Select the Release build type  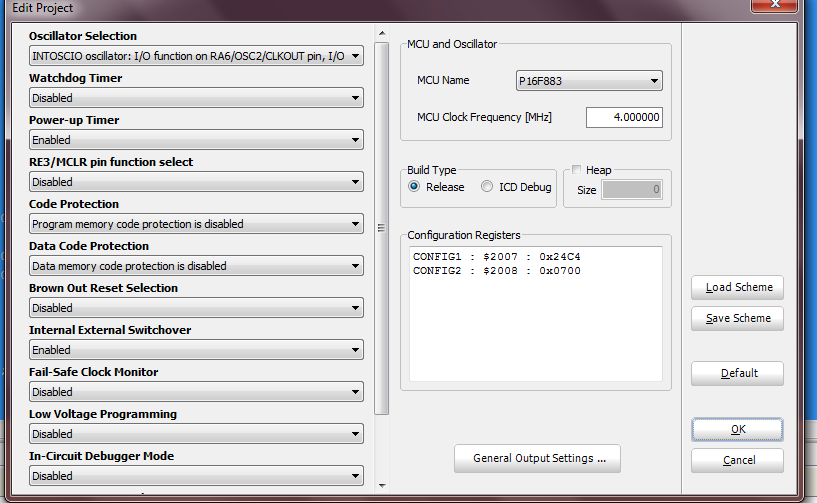pos(436,187)
